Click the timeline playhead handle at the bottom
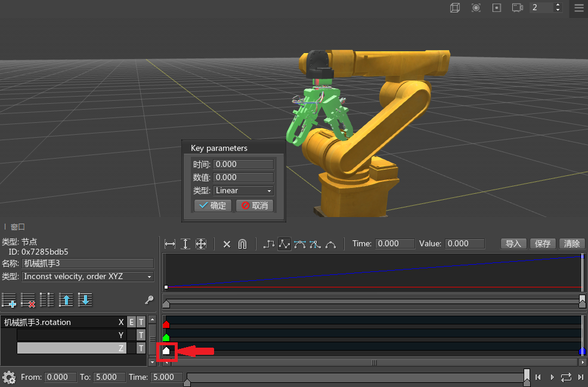 (527, 376)
